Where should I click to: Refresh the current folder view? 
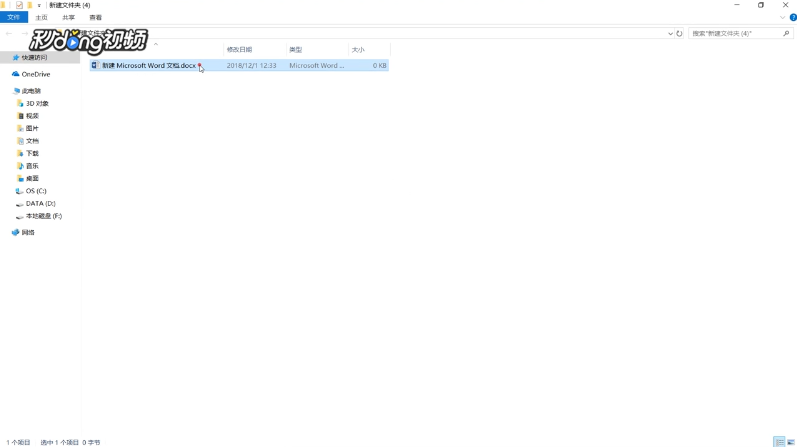(679, 34)
